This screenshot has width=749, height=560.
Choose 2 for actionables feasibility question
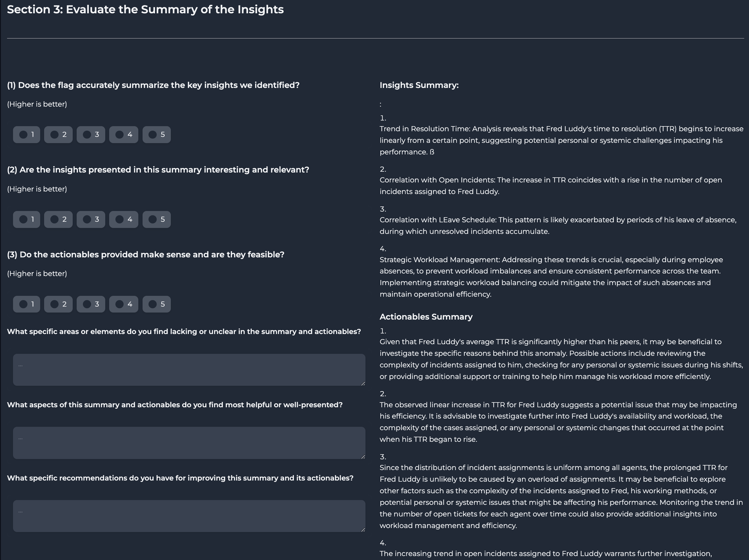pyautogui.click(x=55, y=304)
